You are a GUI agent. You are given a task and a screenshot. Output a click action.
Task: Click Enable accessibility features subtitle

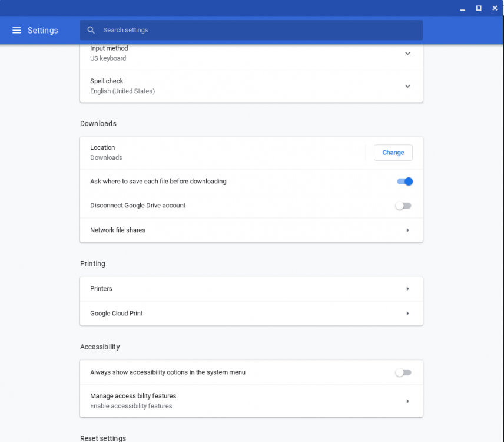click(x=131, y=406)
